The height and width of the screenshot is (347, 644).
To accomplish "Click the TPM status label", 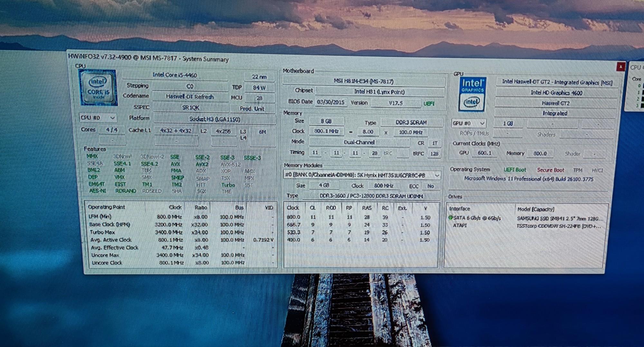I will click(x=578, y=170).
